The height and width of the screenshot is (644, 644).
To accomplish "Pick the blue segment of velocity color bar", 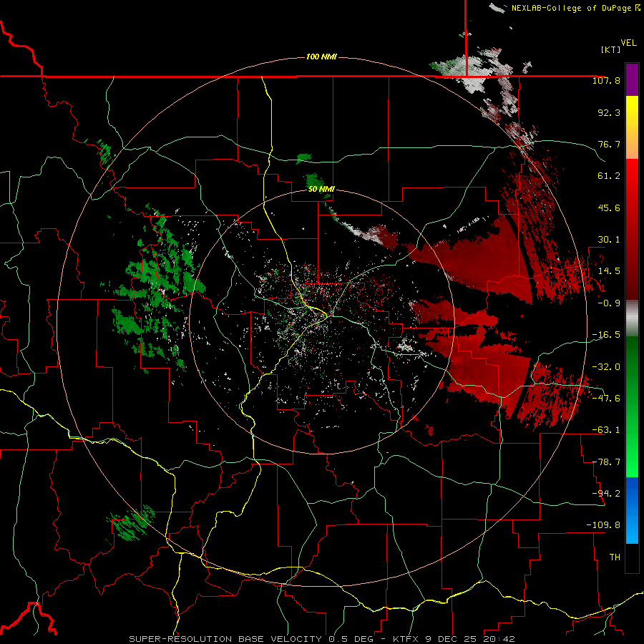I will [632, 510].
